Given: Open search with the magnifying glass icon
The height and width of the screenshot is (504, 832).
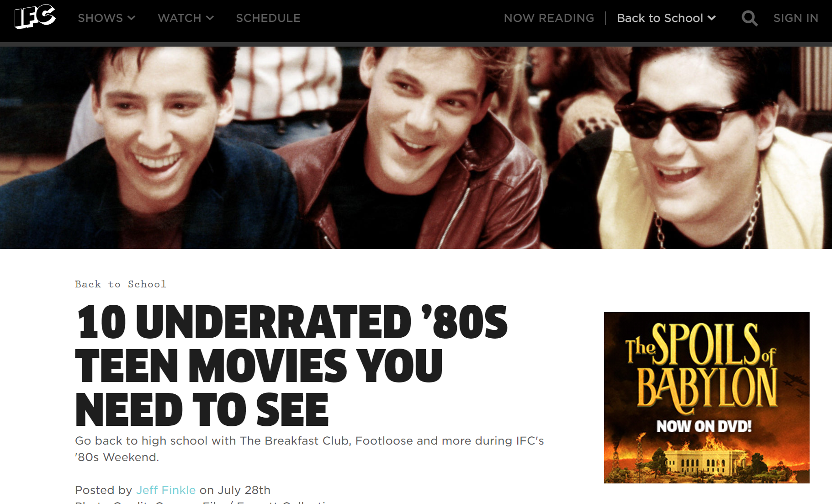Looking at the screenshot, I should (749, 18).
